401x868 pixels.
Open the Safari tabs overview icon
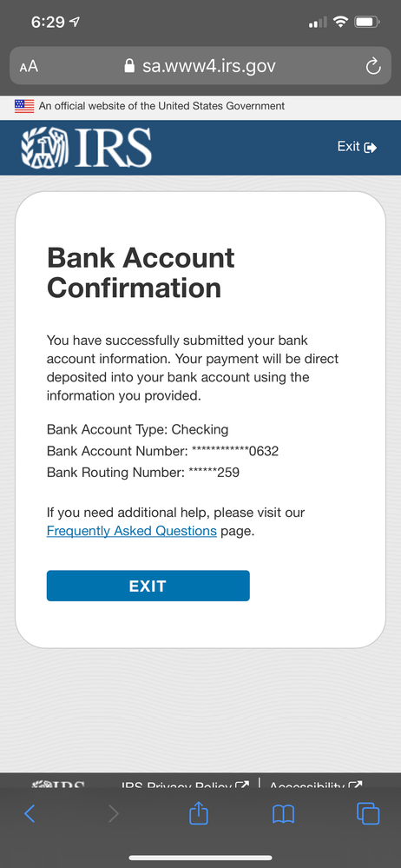[x=368, y=813]
